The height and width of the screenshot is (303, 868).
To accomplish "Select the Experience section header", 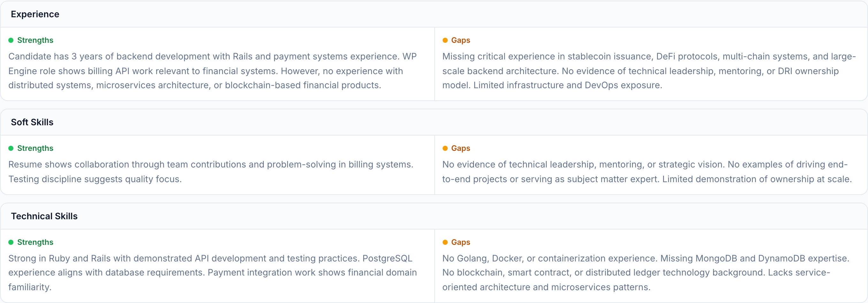I will click(x=35, y=14).
